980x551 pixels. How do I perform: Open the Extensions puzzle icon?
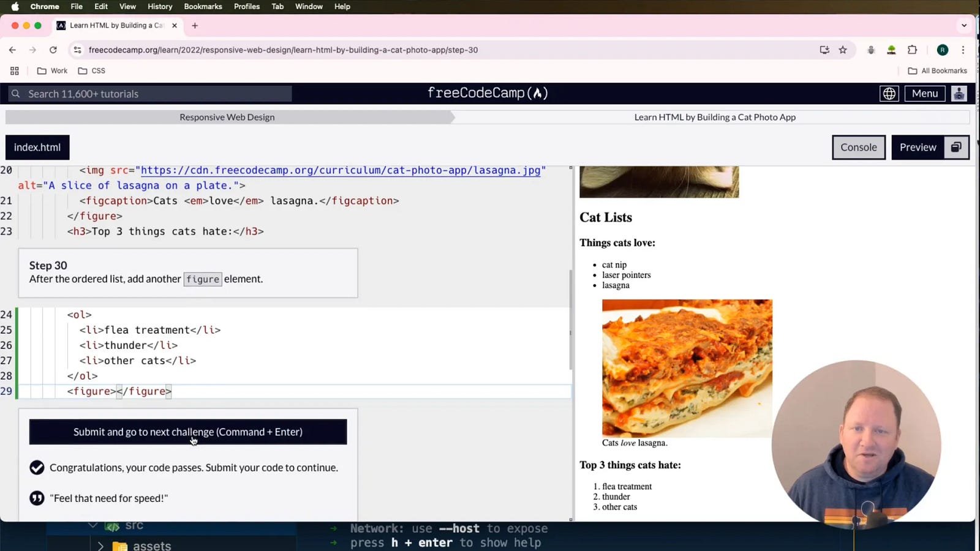click(x=912, y=50)
